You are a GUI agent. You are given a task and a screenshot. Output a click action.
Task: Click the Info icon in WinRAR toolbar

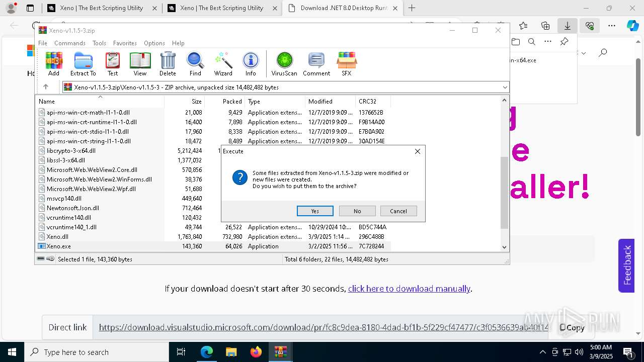coord(251,64)
